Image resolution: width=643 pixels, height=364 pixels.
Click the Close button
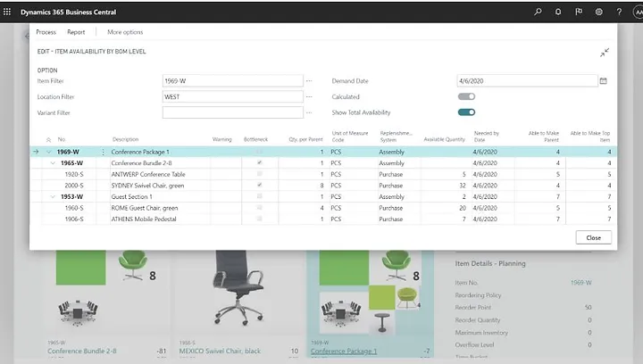(594, 237)
